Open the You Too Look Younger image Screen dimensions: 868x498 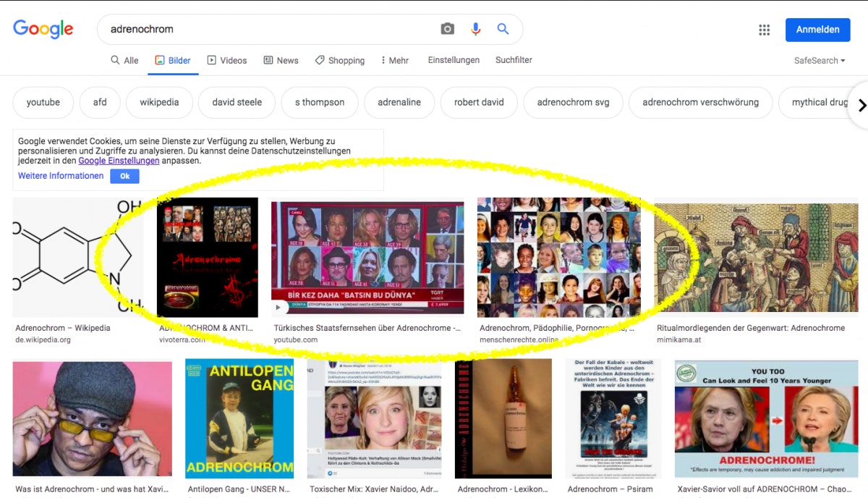[x=766, y=418]
